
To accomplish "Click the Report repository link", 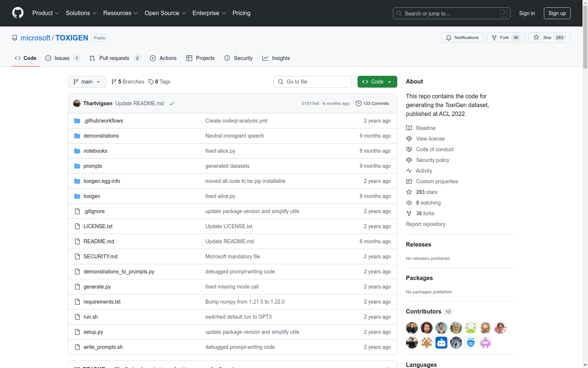I will [426, 224].
